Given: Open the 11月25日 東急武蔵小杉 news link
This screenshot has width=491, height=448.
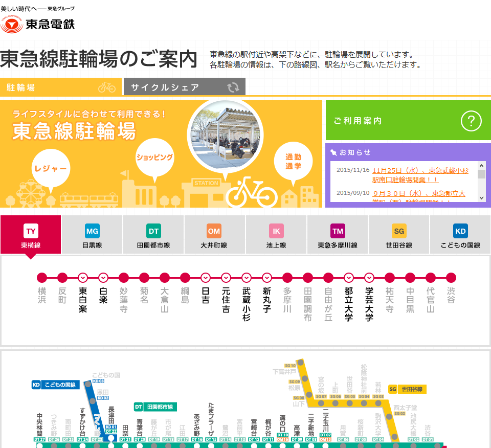Looking at the screenshot, I should pyautogui.click(x=420, y=175).
